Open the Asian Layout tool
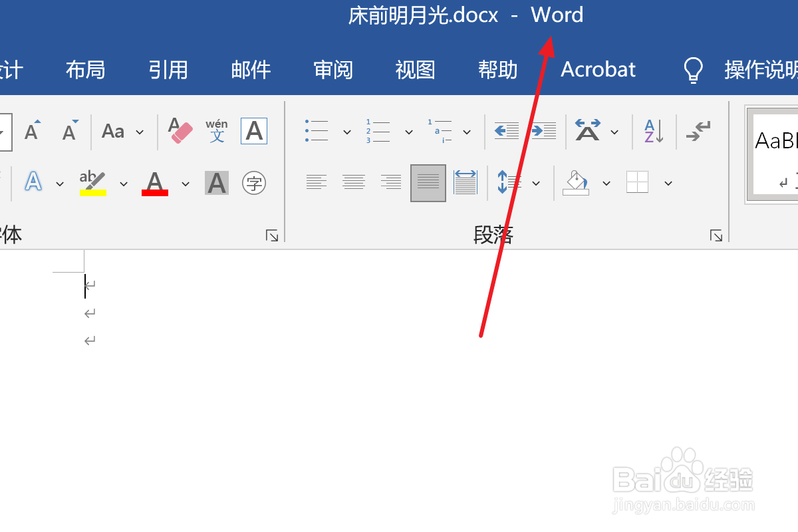 point(588,130)
